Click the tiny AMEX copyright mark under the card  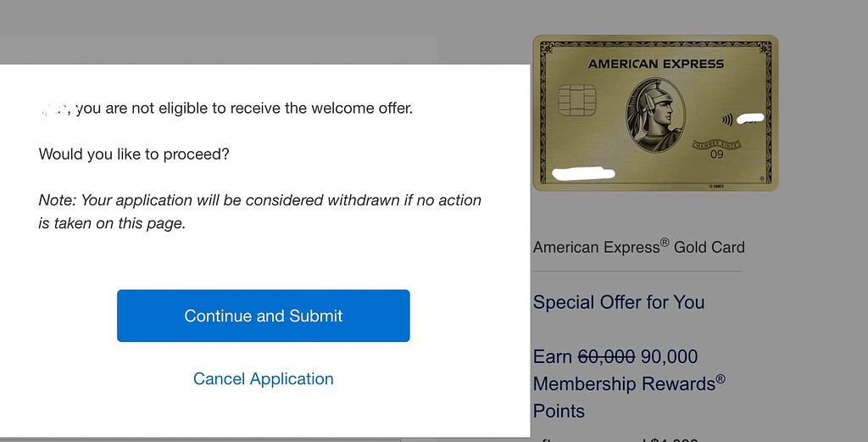[716, 186]
